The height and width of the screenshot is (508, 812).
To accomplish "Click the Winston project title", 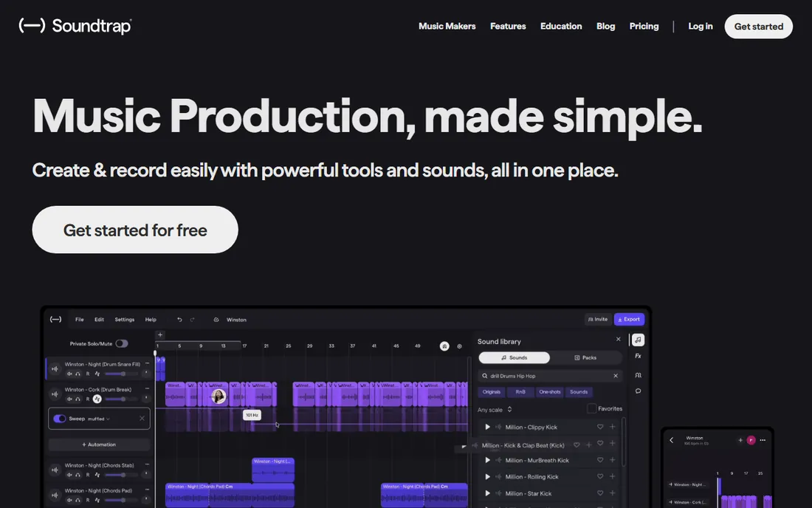I will pyautogui.click(x=236, y=320).
